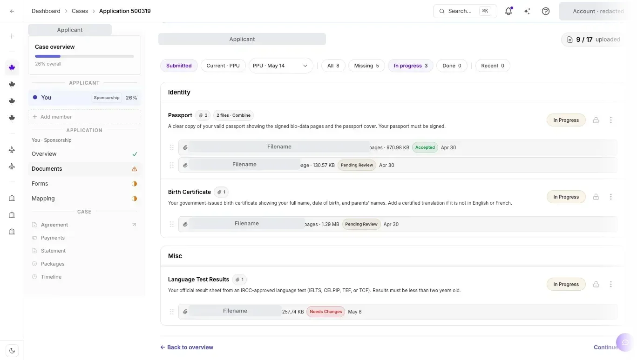Click the back arrow in the top-left corner
This screenshot has width=644, height=360.
pos(12,11)
